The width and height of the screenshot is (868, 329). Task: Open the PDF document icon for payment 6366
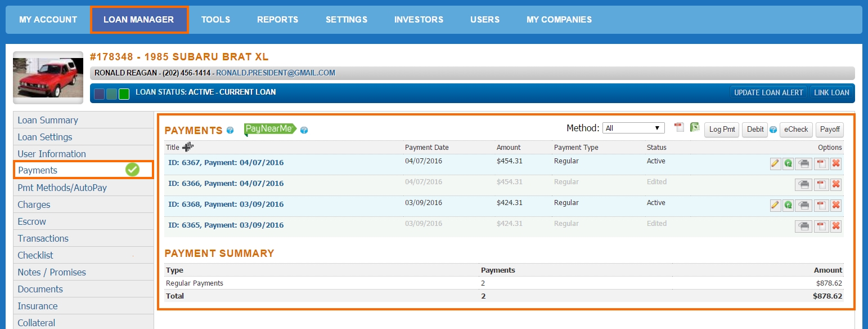821,184
